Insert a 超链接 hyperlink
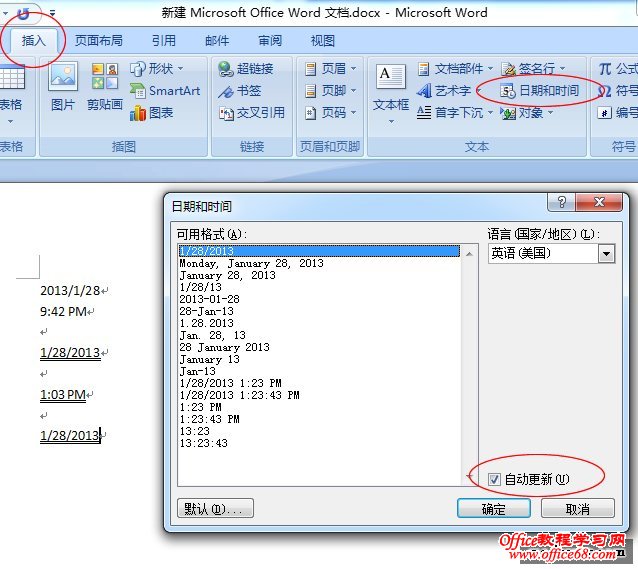 click(245, 68)
